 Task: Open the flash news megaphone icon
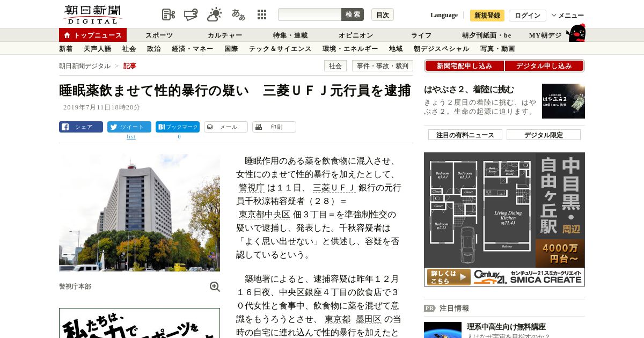pos(191,14)
